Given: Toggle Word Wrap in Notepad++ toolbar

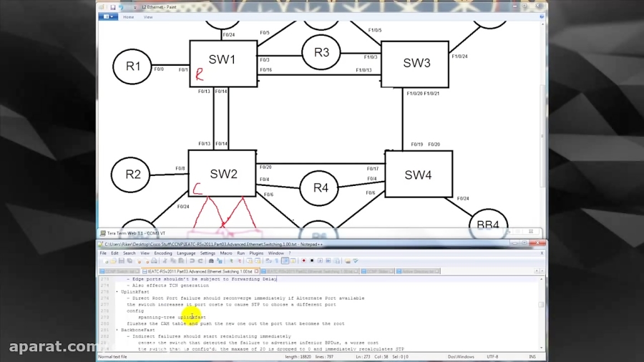Looking at the screenshot, I should tap(267, 261).
